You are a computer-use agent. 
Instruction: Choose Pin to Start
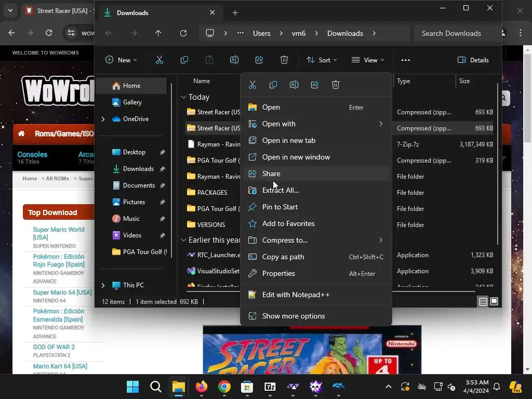(x=316, y=207)
